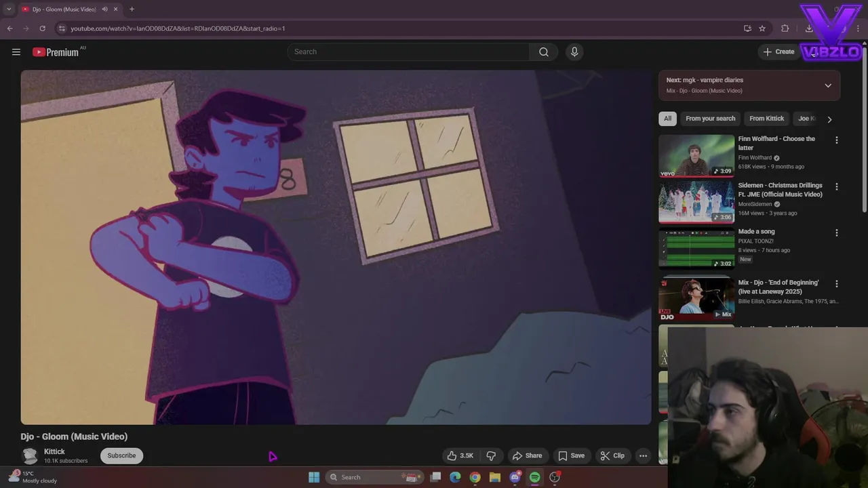Screen dimensions: 868x488
Task: Open more actions ellipsis below the video
Action: 643,455
